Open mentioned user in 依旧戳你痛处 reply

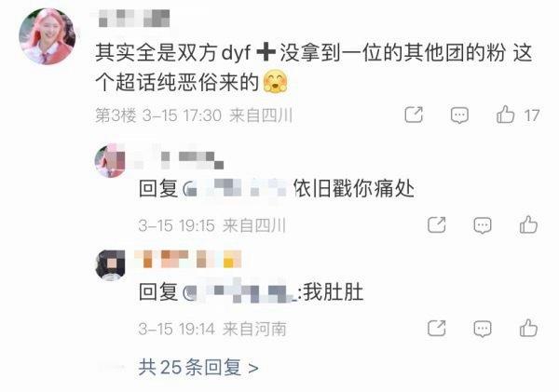(236, 188)
